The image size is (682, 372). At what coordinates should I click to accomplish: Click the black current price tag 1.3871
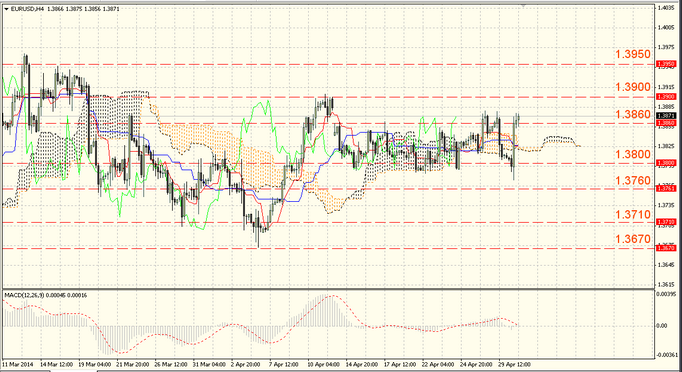(x=666, y=116)
